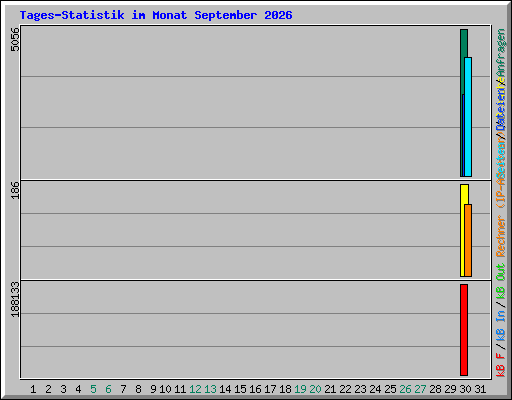Click day 31 on the x-axis

[480, 389]
